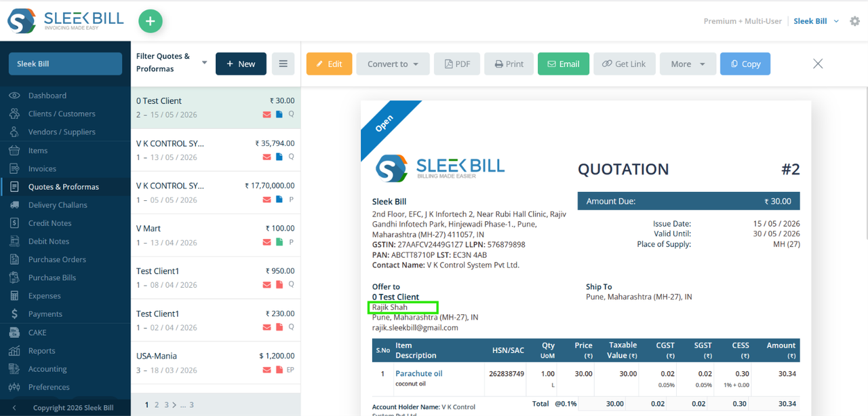
Task: Go to page 2 of the list
Action: [x=157, y=404]
